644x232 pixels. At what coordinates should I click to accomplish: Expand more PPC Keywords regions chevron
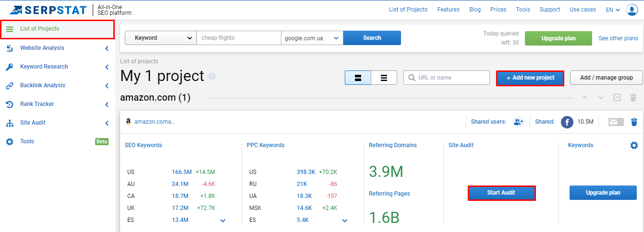coord(345,220)
